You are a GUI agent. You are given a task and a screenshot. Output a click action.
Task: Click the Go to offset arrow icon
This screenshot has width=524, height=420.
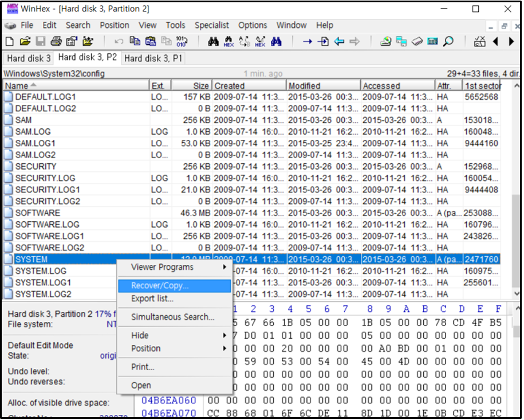[x=308, y=41]
